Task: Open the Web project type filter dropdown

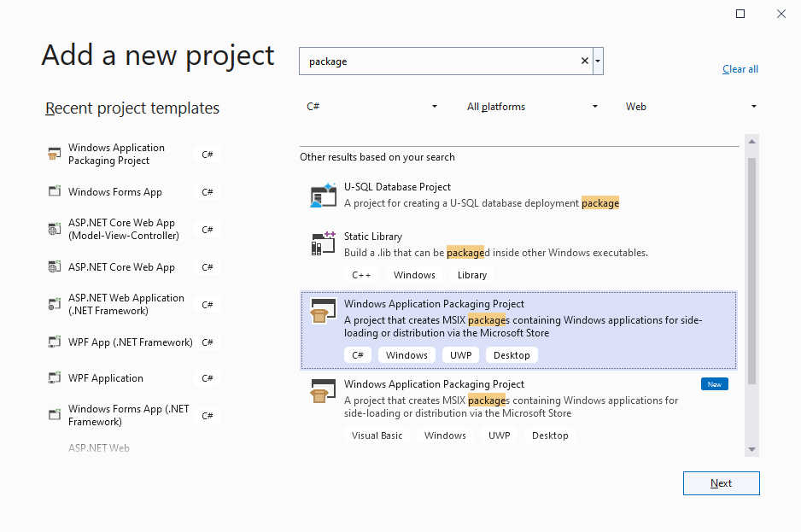Action: click(690, 106)
